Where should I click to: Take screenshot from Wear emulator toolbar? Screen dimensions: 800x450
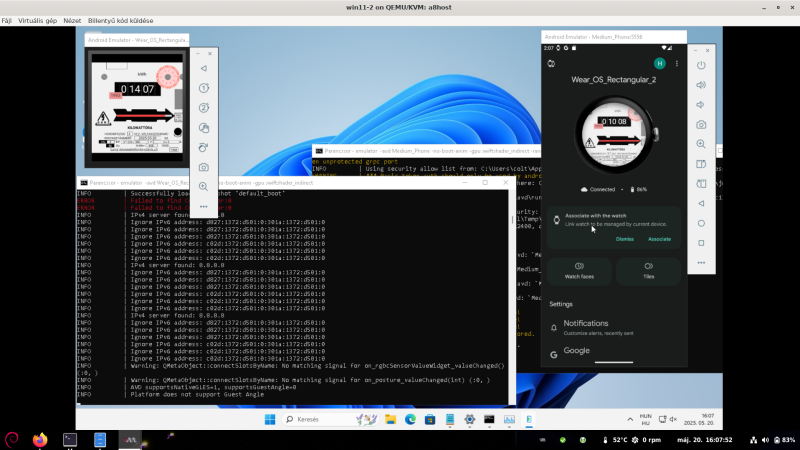[204, 167]
